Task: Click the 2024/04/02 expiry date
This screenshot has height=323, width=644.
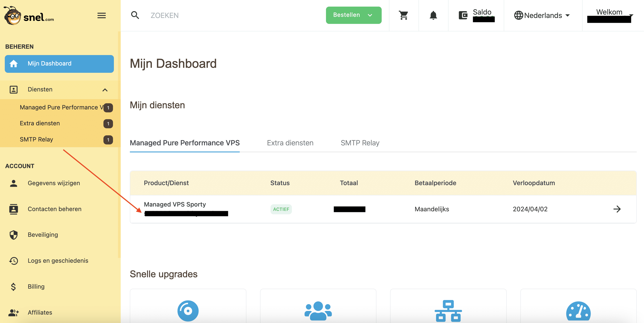Action: click(530, 209)
